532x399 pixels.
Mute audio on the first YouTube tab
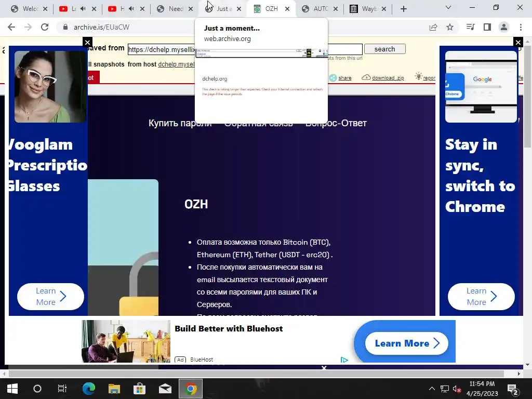point(83,9)
